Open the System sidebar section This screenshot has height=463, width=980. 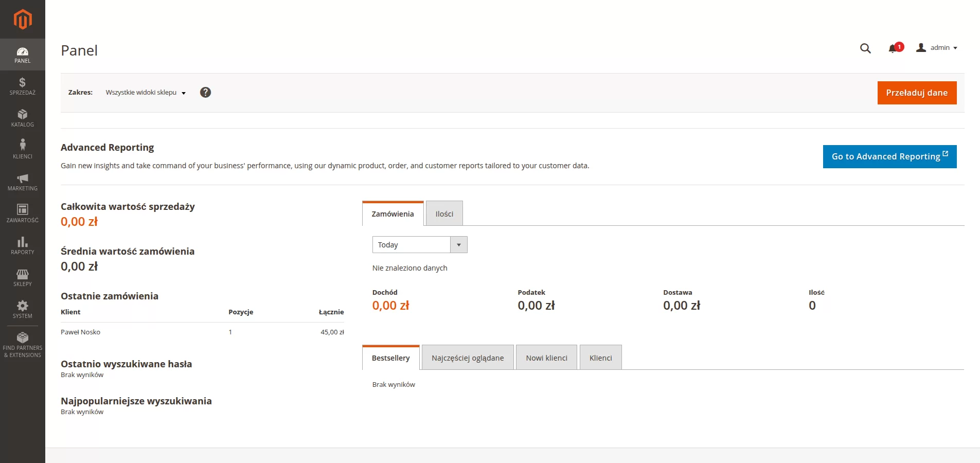pos(22,309)
